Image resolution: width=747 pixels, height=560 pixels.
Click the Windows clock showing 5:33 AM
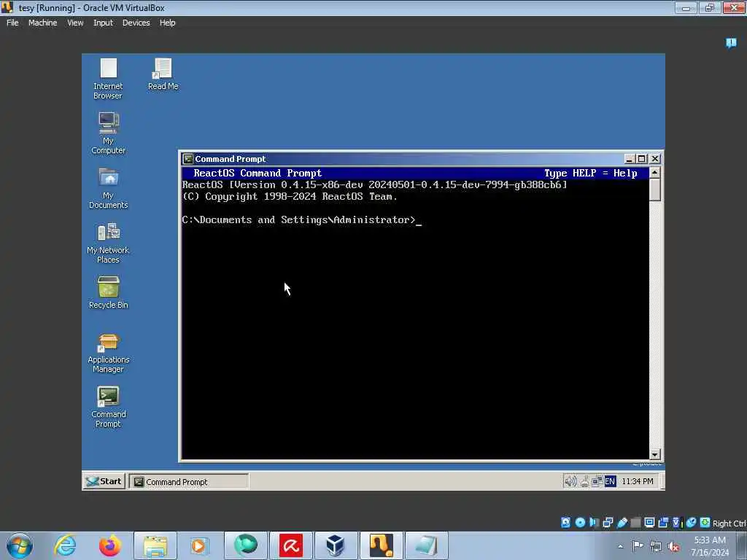click(710, 546)
